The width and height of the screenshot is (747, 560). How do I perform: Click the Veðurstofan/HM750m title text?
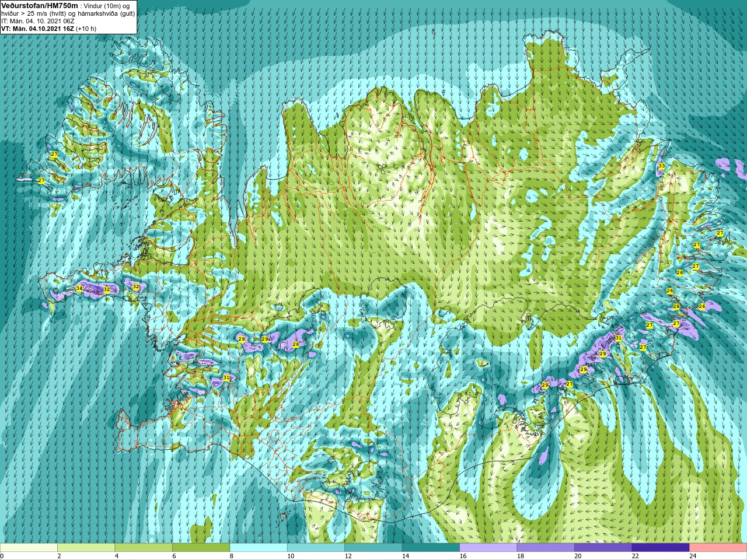(39, 5)
